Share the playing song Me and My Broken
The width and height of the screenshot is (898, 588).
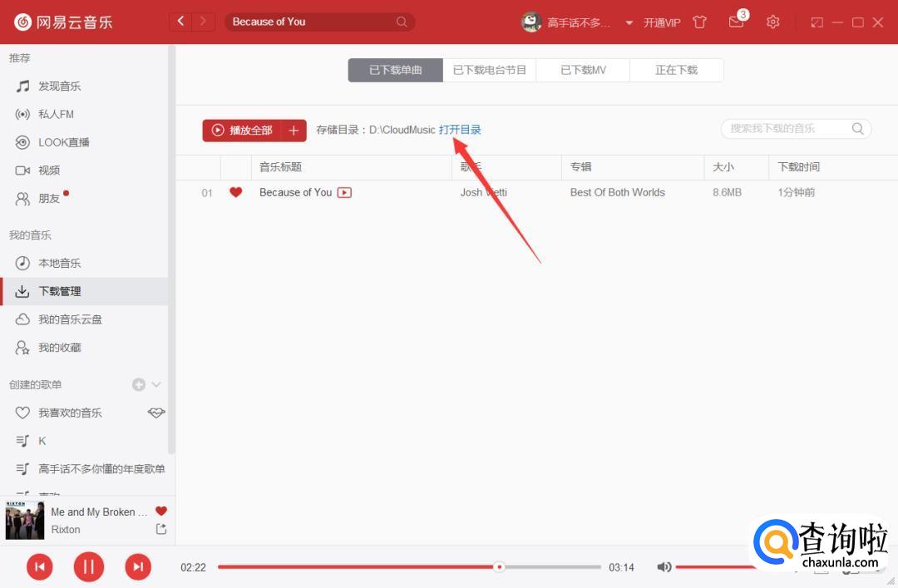(161, 530)
